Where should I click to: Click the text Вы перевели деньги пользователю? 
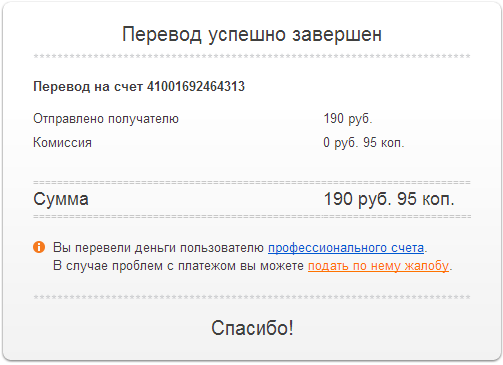pos(159,248)
